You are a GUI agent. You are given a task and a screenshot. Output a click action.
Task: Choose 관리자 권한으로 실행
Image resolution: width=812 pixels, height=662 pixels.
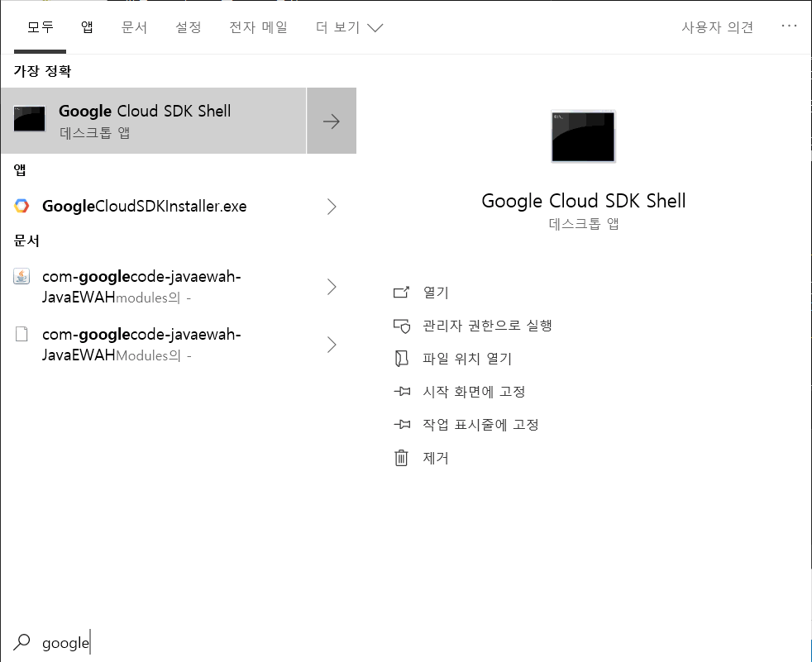click(487, 326)
